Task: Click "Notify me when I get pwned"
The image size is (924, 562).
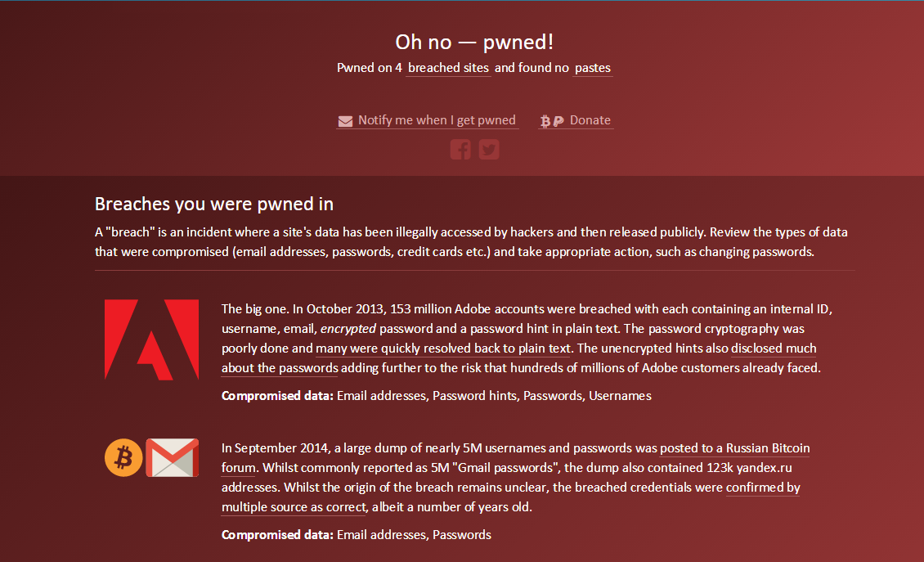Action: [437, 120]
